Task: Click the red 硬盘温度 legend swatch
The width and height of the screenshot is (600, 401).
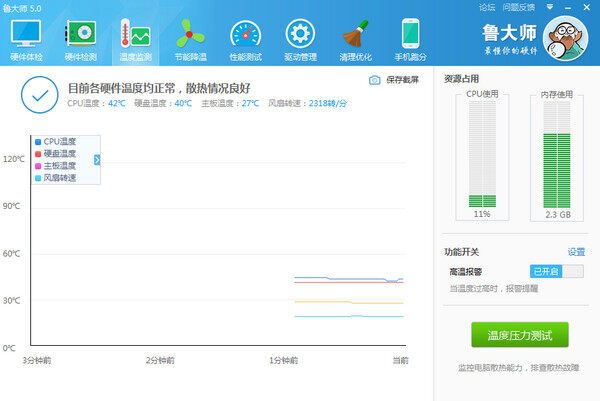Action: [38, 154]
